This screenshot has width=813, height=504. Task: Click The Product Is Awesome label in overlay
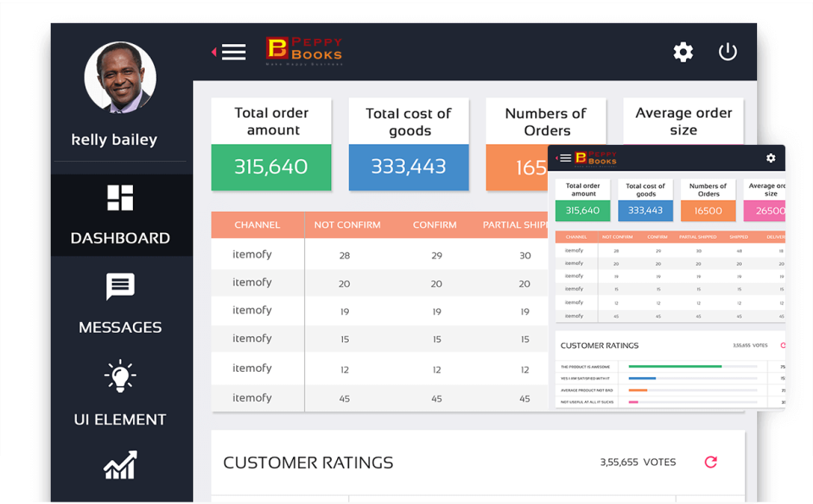pos(585,367)
